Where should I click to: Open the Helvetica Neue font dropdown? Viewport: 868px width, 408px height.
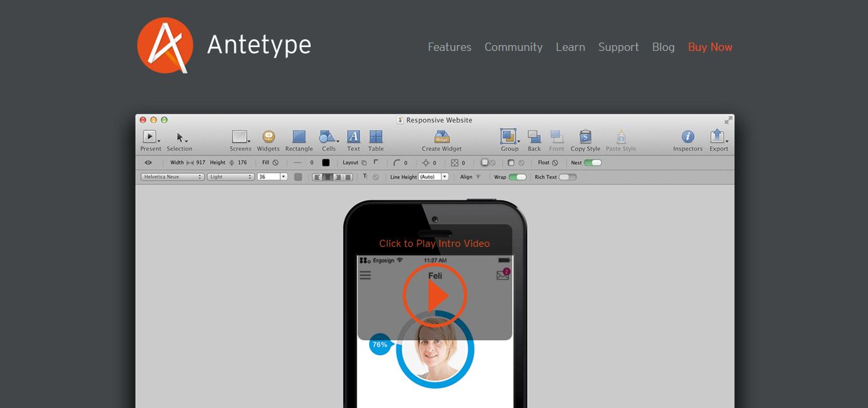(173, 177)
